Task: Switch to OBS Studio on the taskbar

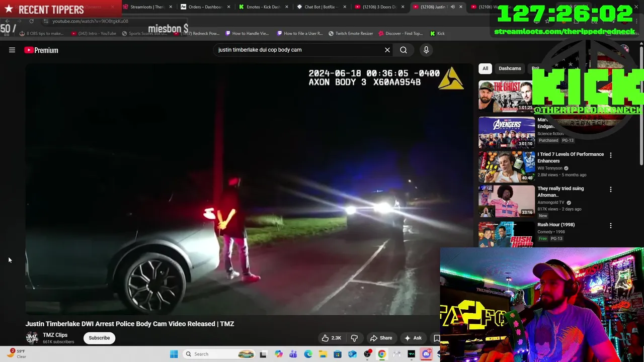Action: [367, 354]
